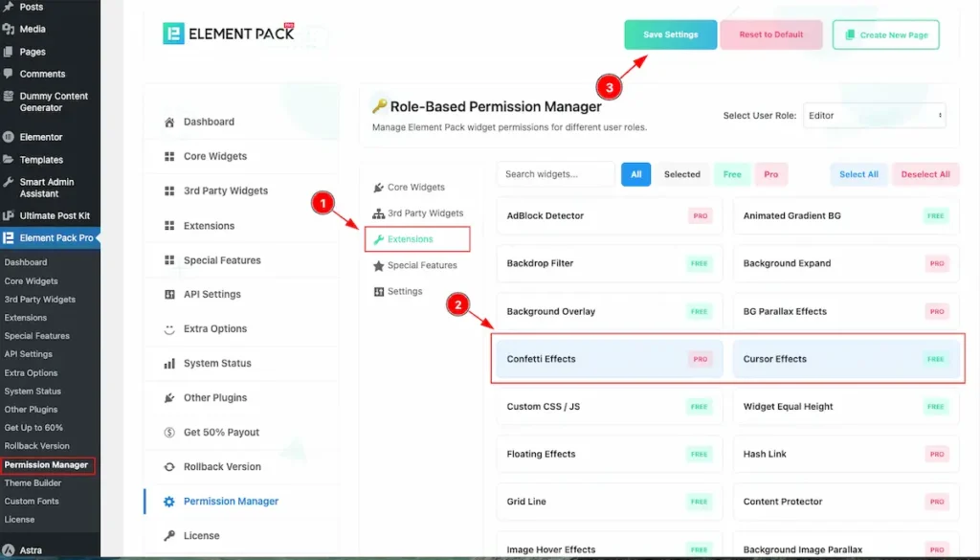The width and height of the screenshot is (980, 560).
Task: Click the Dashboard home icon in settings sidebar
Action: tap(169, 123)
